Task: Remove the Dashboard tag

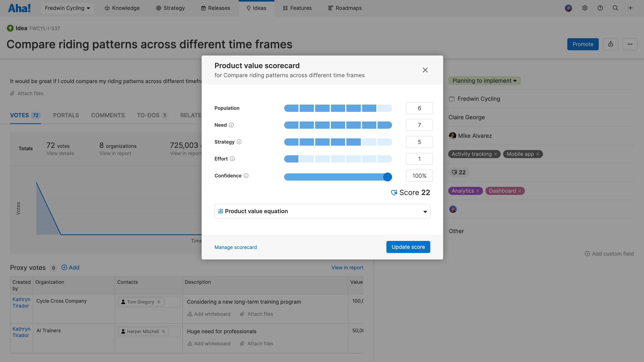Action: tap(520, 191)
